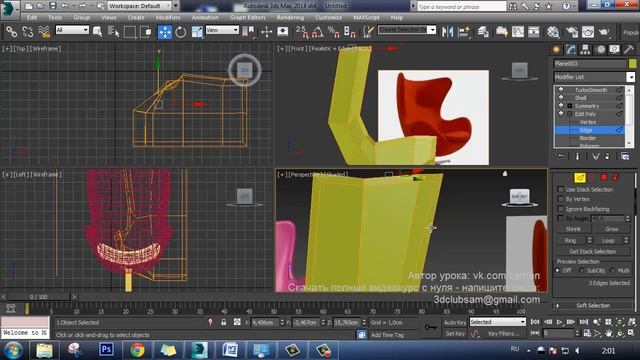Open the Render Setup dialog

tap(572, 31)
